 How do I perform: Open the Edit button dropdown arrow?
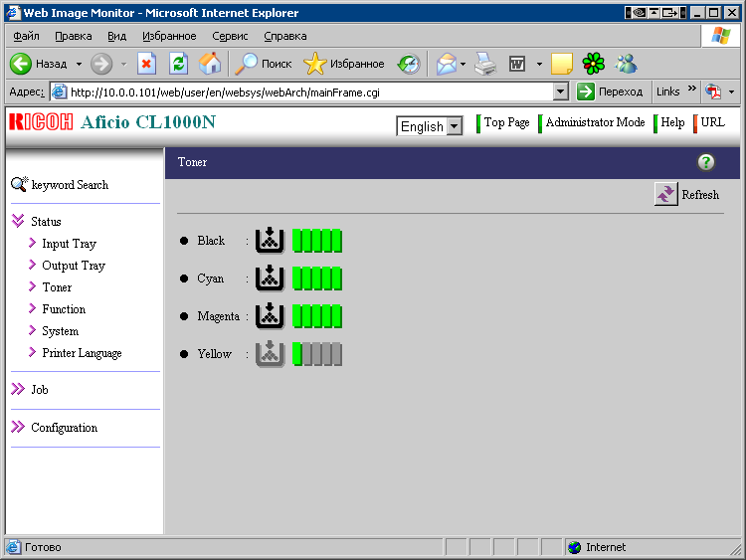pos(539,64)
